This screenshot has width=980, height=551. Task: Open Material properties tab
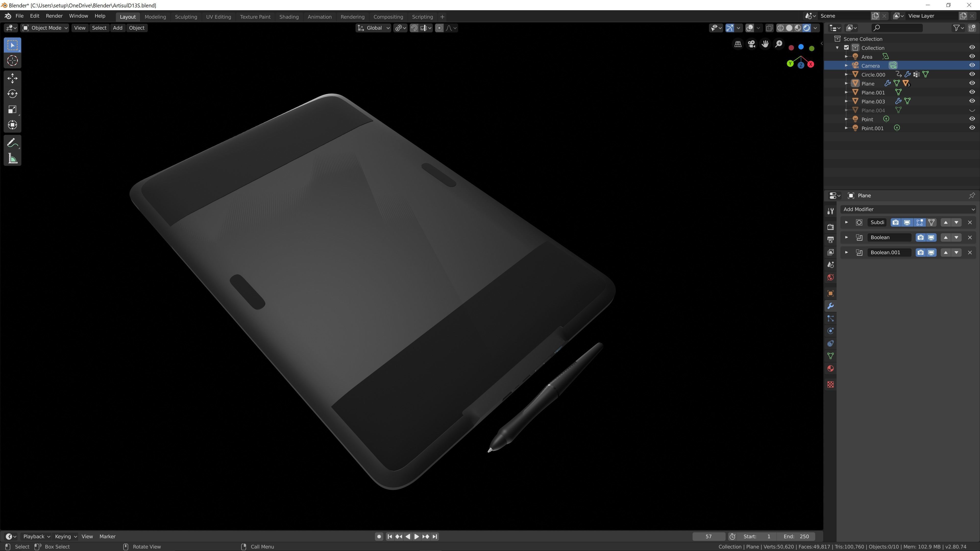click(x=830, y=369)
